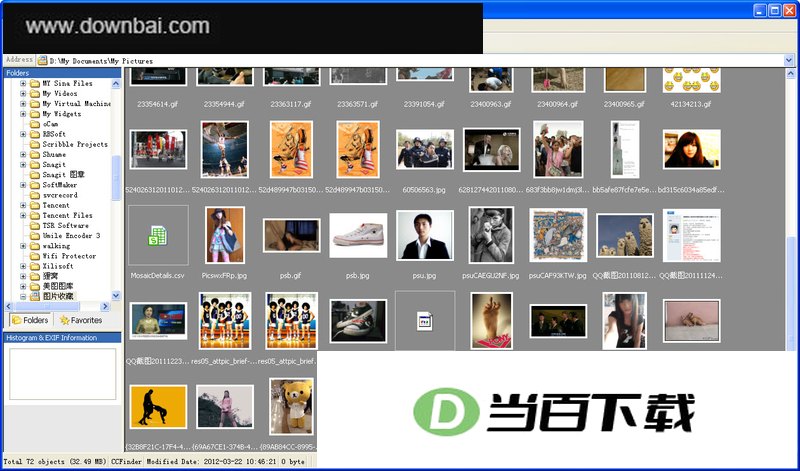This screenshot has height=471, width=800.
Task: Expand the 猩窝 folder node
Action: pos(23,276)
